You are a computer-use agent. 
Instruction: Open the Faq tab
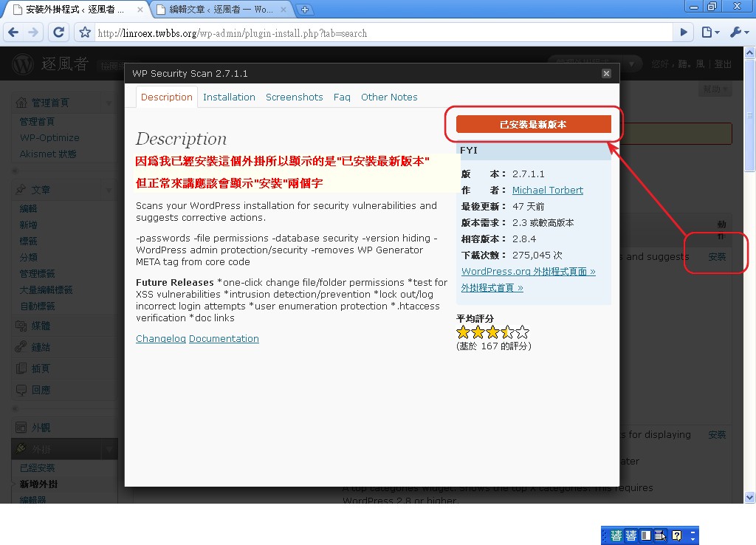pyautogui.click(x=342, y=97)
